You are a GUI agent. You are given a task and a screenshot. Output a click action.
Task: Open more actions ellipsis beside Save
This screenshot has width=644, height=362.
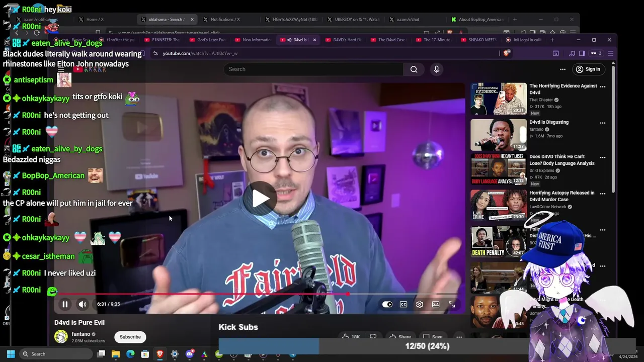459,337
